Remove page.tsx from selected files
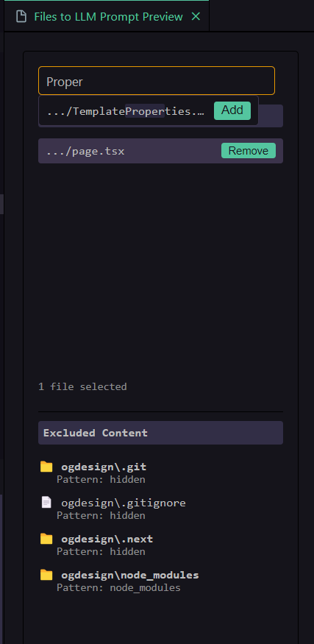This screenshot has width=314, height=644. pyautogui.click(x=249, y=151)
